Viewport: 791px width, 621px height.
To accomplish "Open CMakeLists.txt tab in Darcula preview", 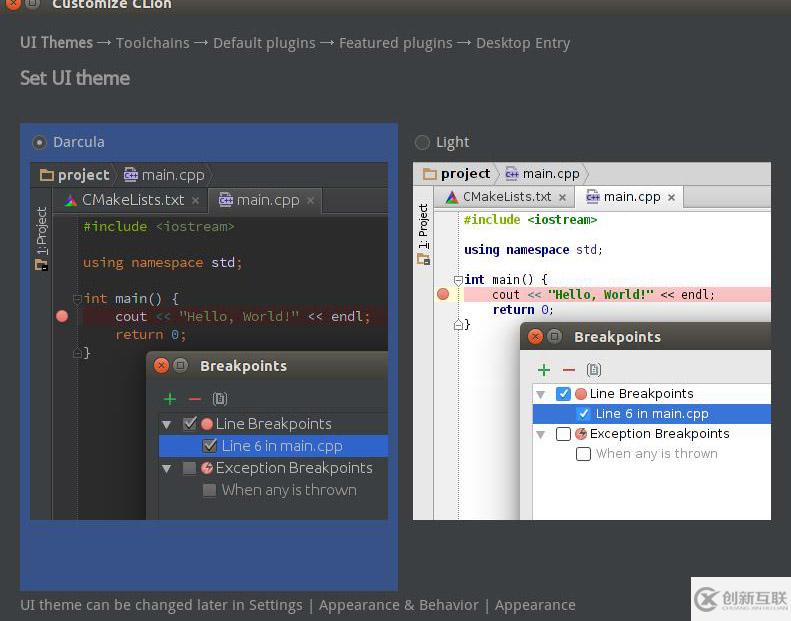I will 133,200.
